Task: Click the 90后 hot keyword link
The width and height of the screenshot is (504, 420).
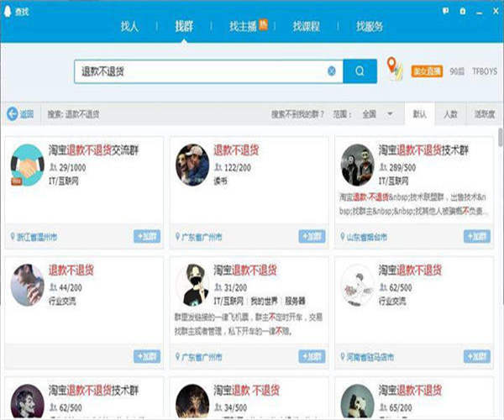Action: click(457, 71)
